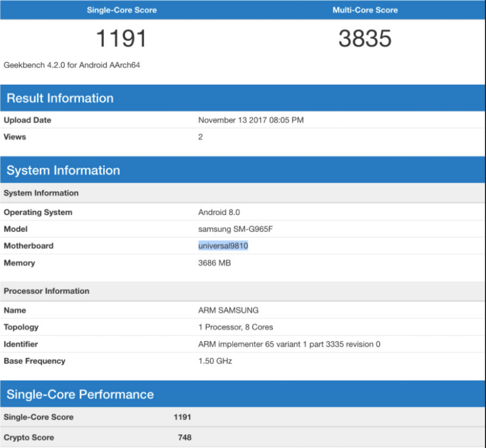Click the ARM SAMSUNG processor name

(228, 310)
